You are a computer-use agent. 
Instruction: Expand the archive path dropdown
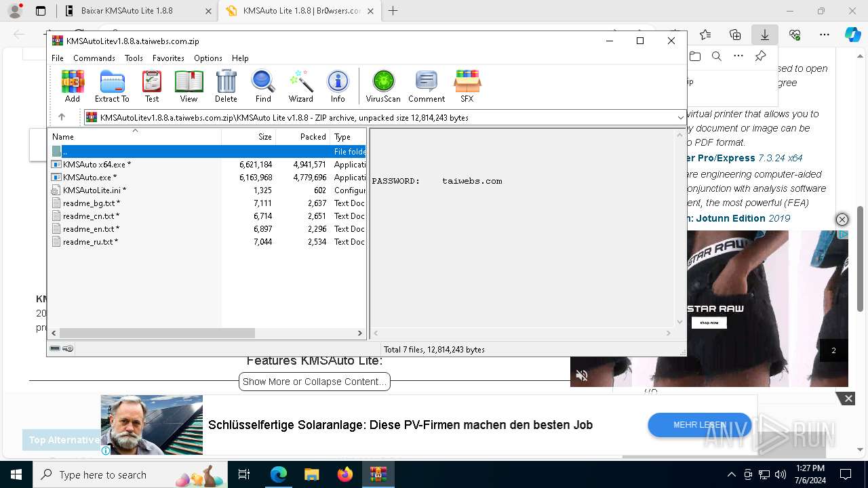pyautogui.click(x=680, y=117)
